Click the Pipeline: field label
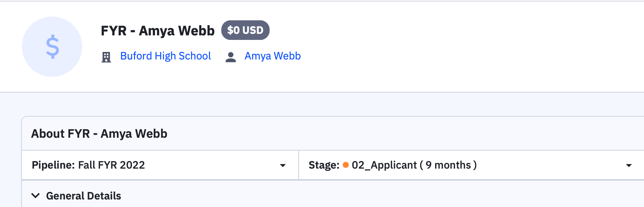The width and height of the screenshot is (644, 207). pos(53,165)
